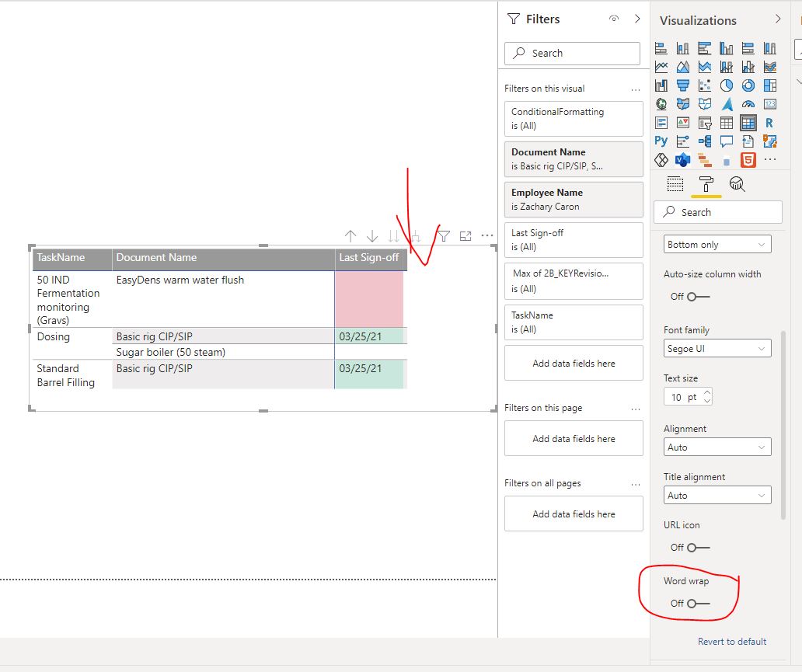802x672 pixels.
Task: Select the treemap visual
Action: tap(770, 85)
